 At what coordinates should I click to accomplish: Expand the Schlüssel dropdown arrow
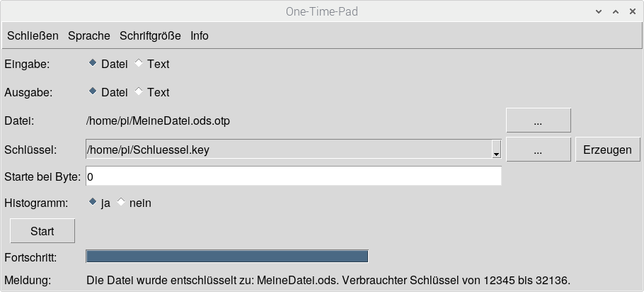click(x=496, y=151)
